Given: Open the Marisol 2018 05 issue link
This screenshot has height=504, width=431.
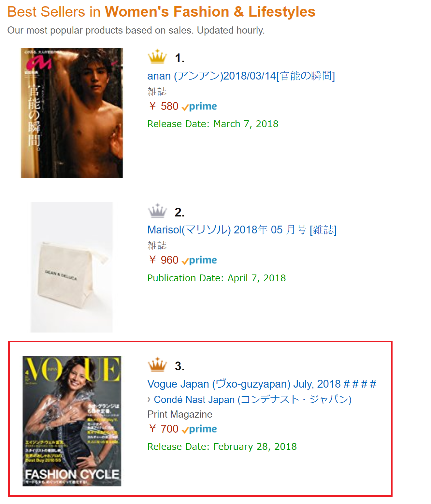Looking at the screenshot, I should click(242, 230).
